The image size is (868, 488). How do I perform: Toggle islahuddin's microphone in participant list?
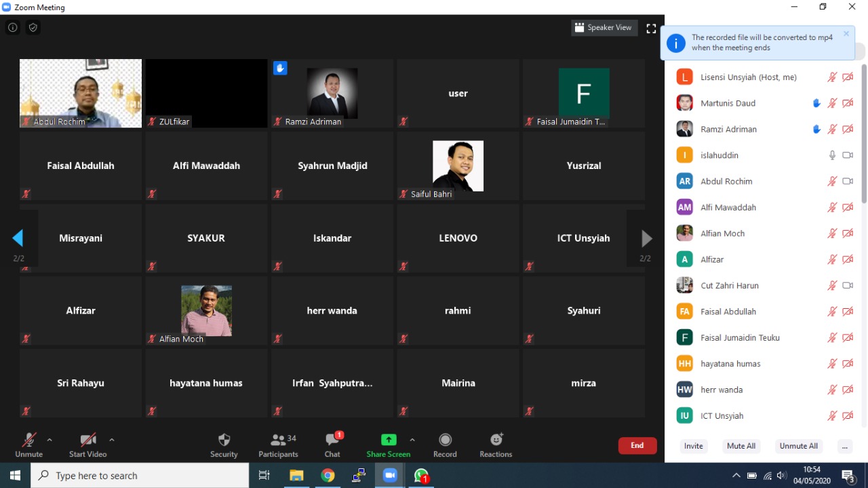pyautogui.click(x=832, y=155)
